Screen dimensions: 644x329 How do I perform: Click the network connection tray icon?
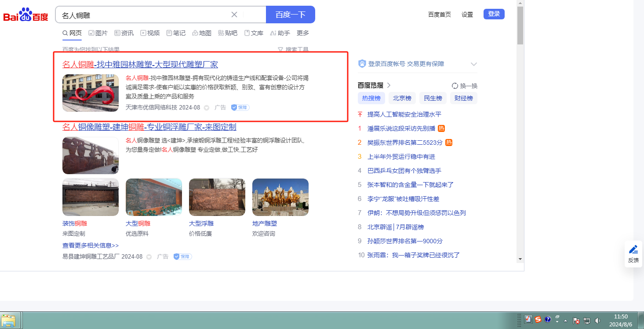(587, 321)
